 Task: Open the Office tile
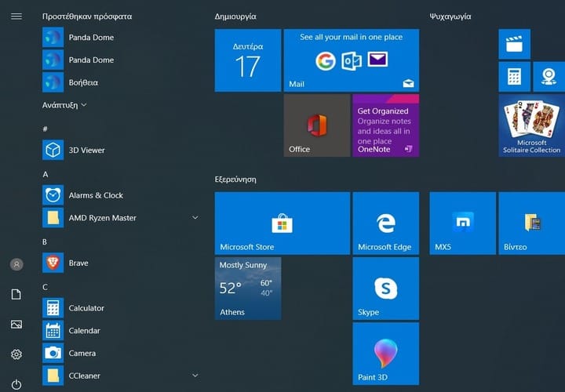tap(317, 125)
